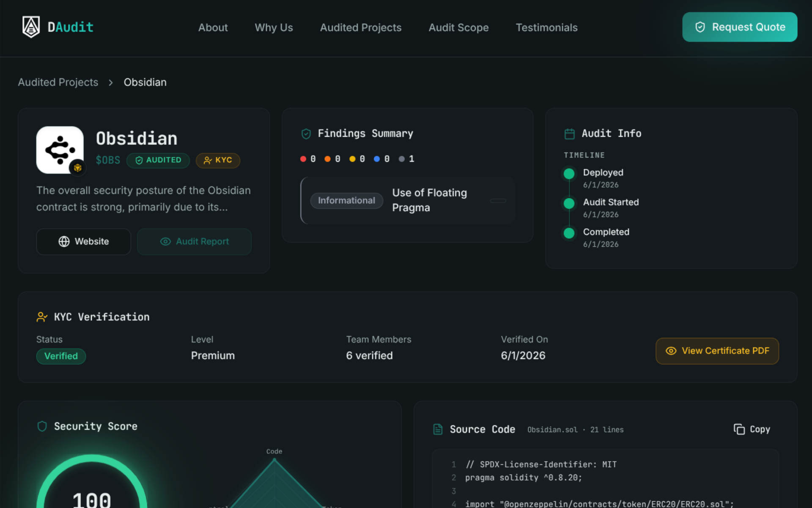Click the red critical severity dot
This screenshot has width=812, height=508.
(x=303, y=159)
